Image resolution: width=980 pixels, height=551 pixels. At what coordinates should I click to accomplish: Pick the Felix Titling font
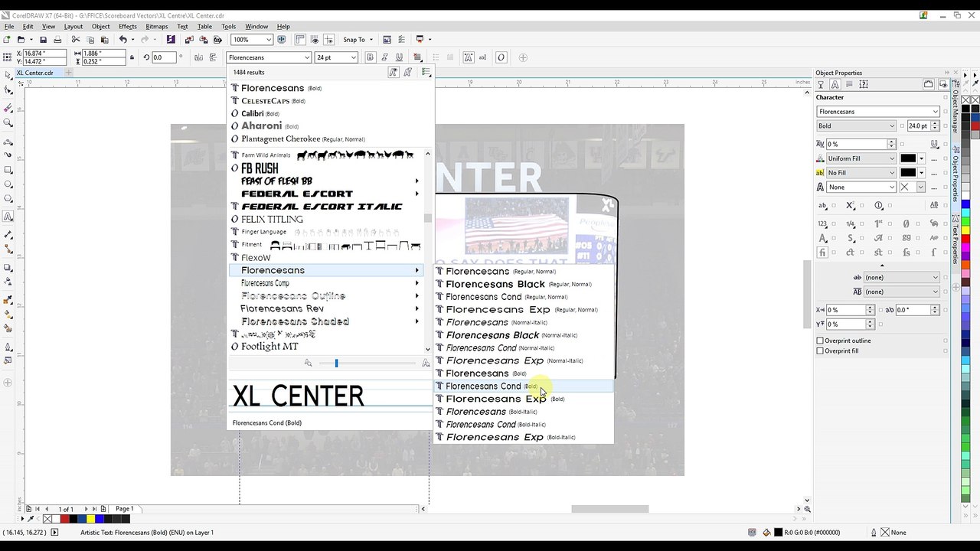pos(272,220)
